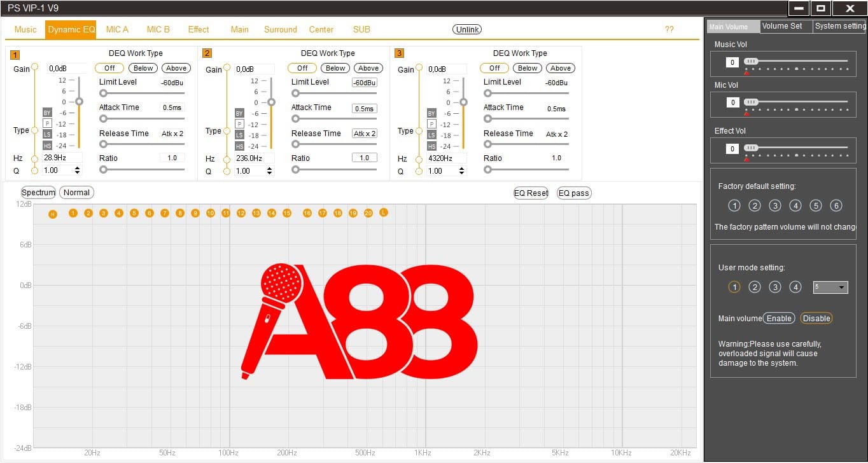The height and width of the screenshot is (463, 868).
Task: Click the Music Vol slider handle
Action: click(752, 61)
